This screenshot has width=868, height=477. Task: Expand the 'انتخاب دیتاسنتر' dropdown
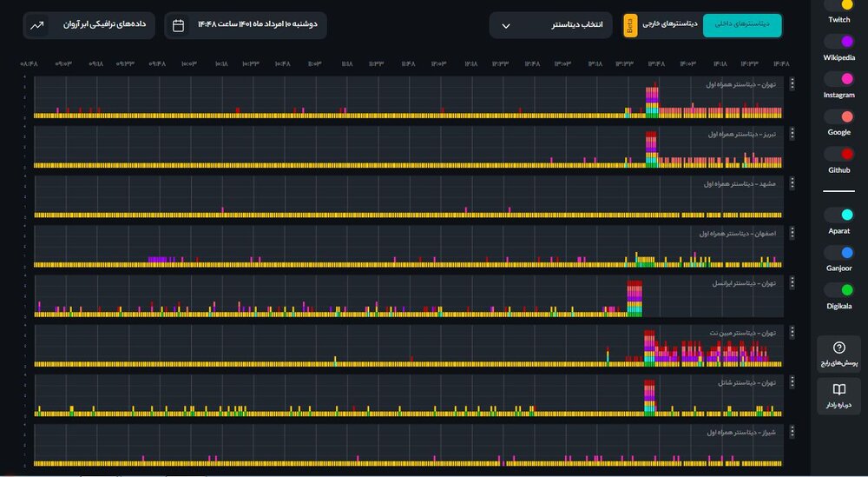click(550, 25)
